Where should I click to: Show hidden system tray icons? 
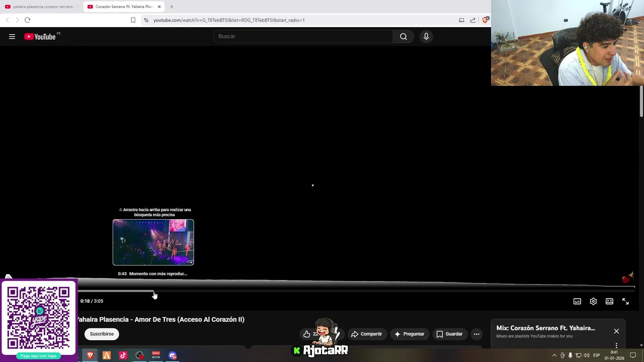tap(554, 355)
